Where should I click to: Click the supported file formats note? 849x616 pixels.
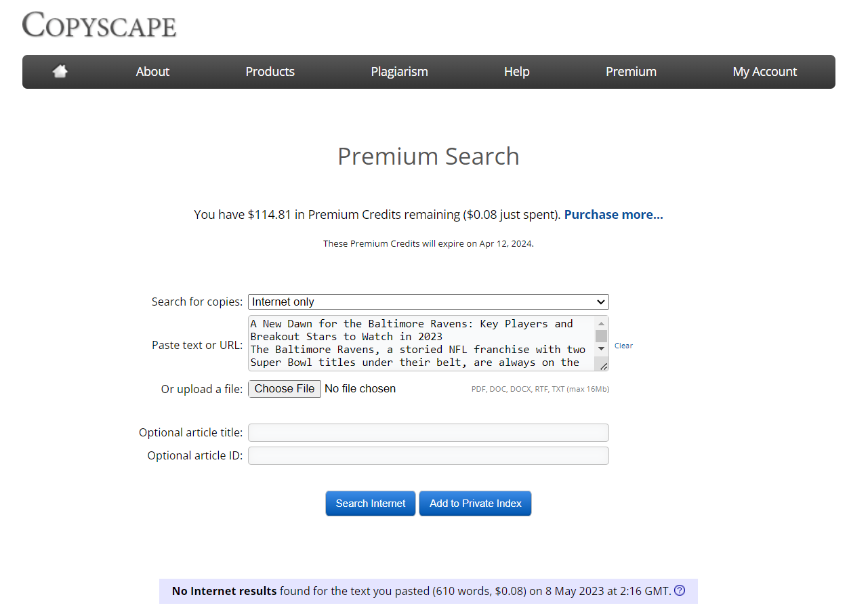click(540, 389)
